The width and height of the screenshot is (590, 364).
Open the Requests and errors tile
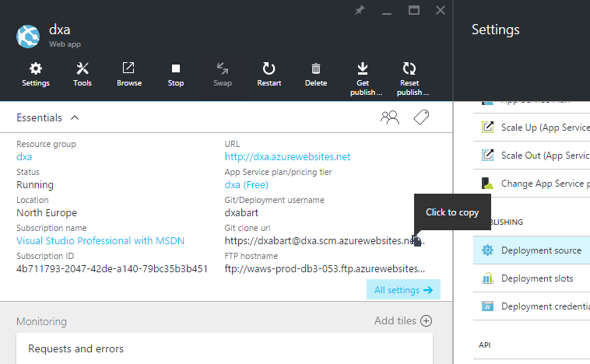(76, 349)
